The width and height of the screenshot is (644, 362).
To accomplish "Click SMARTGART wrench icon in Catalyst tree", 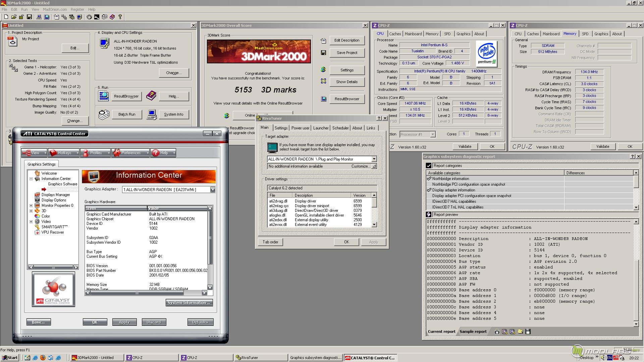I will pyautogui.click(x=37, y=227).
